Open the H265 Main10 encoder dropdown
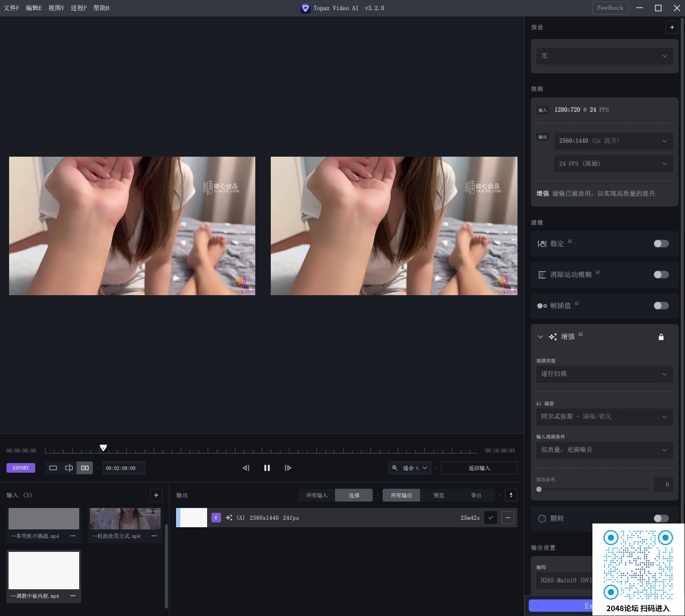This screenshot has height=616, width=685. (565, 580)
